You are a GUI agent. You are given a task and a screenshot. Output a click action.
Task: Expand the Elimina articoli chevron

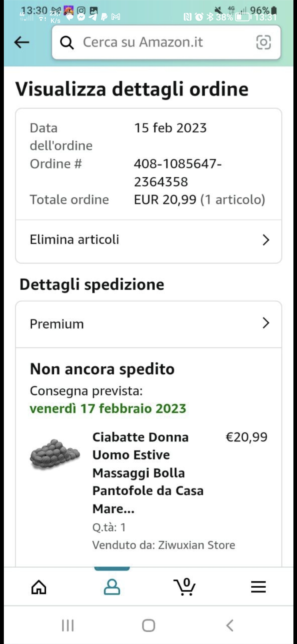tap(266, 240)
